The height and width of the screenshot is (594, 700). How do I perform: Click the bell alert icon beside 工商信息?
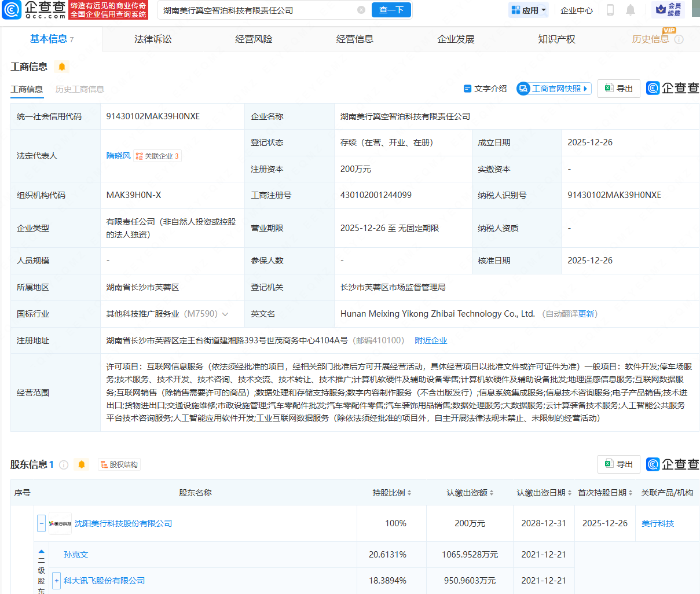(62, 67)
